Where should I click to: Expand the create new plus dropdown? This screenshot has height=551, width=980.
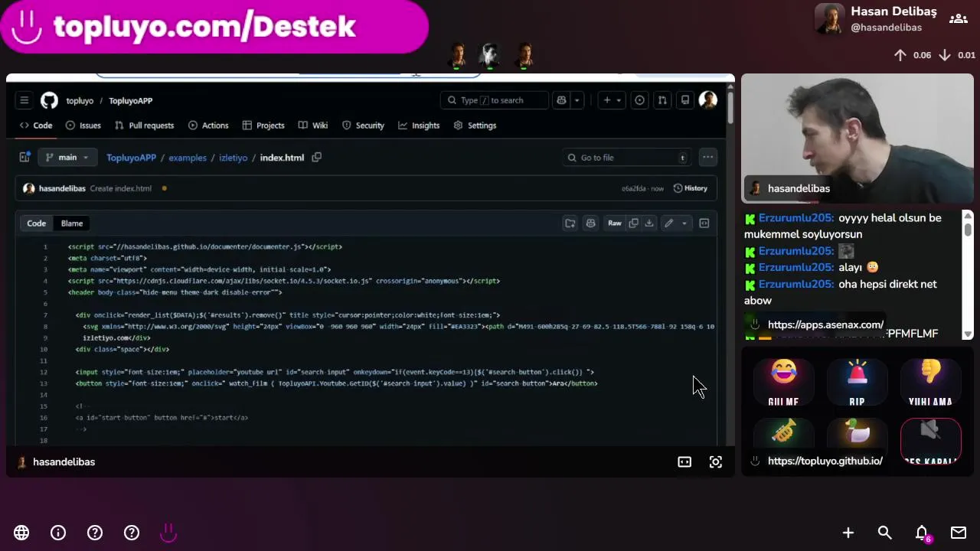612,100
